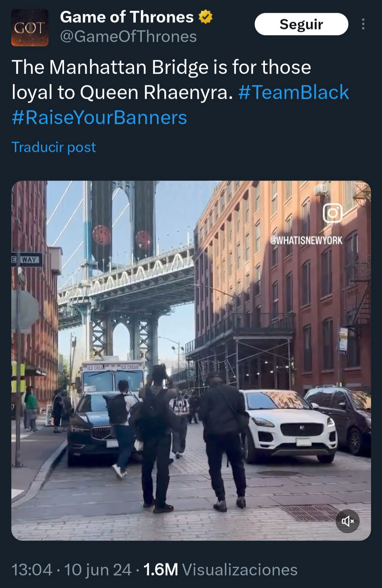Viewport: 382px width, 588px height.
Task: Open the three-dot more options menu
Action: [x=363, y=24]
